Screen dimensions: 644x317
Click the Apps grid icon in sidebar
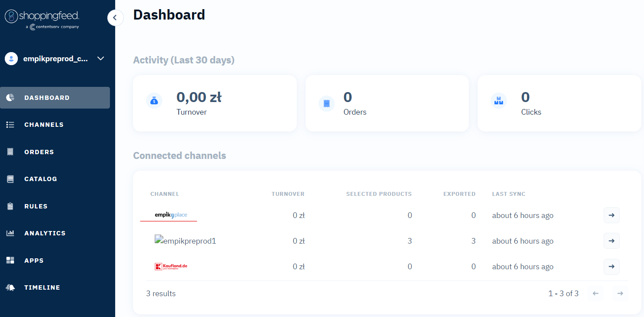[x=10, y=261]
